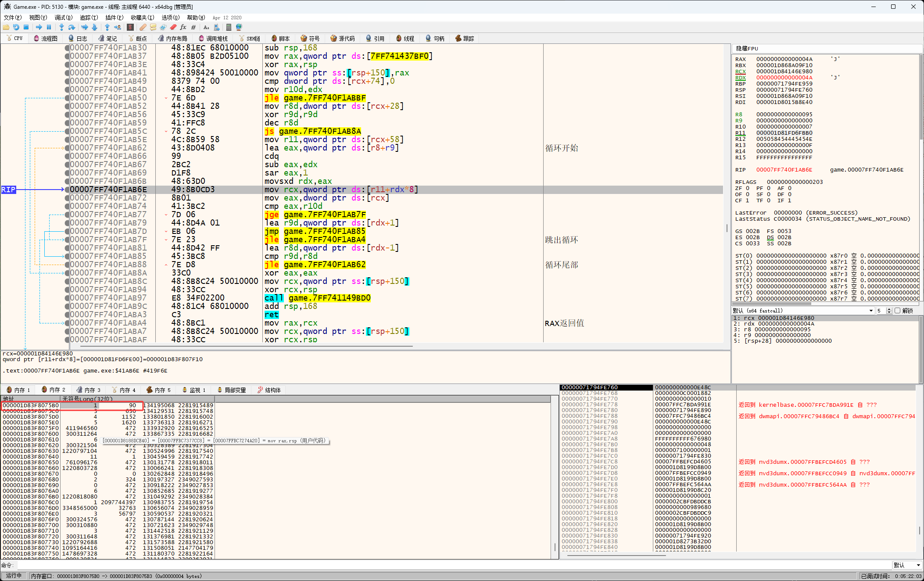The height and width of the screenshot is (581, 924).
Task: Click the step into arrow icon
Action: click(61, 27)
